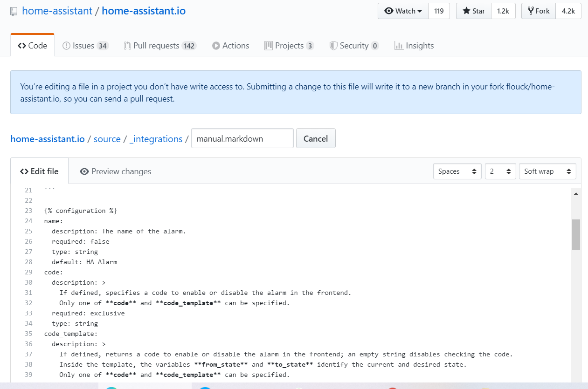The height and width of the screenshot is (389, 588).
Task: Open the Pull requests tab
Action: 160,46
